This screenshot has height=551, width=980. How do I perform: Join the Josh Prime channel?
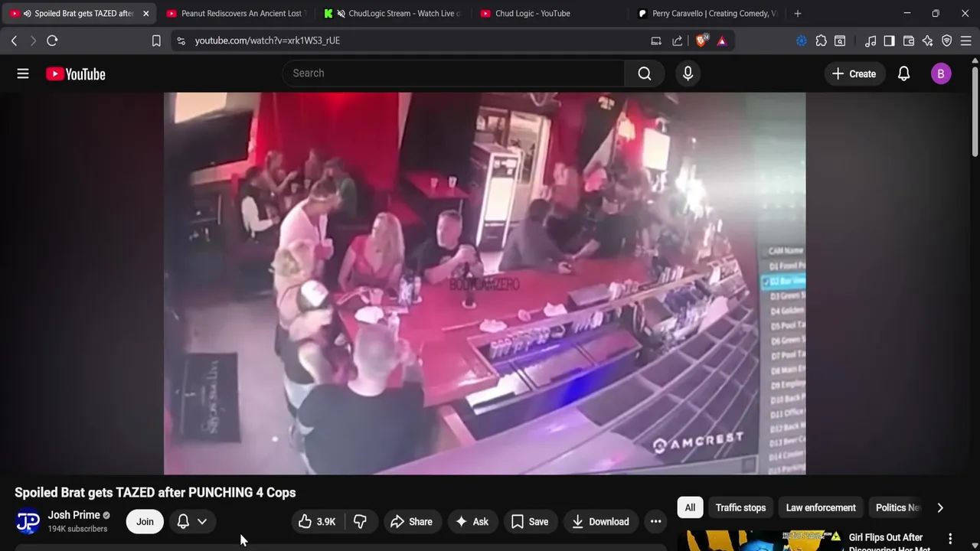[145, 522]
